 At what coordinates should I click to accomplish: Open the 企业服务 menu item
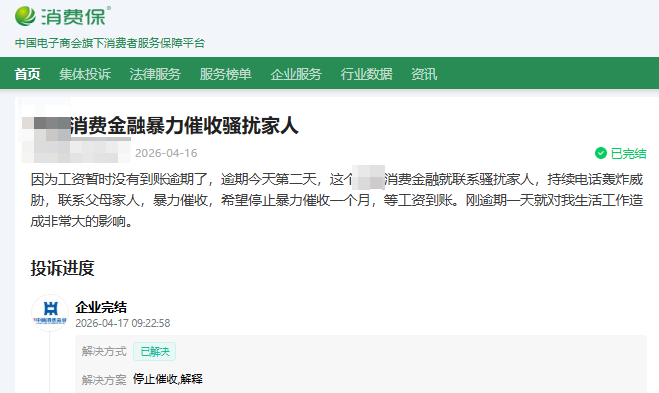click(x=296, y=74)
